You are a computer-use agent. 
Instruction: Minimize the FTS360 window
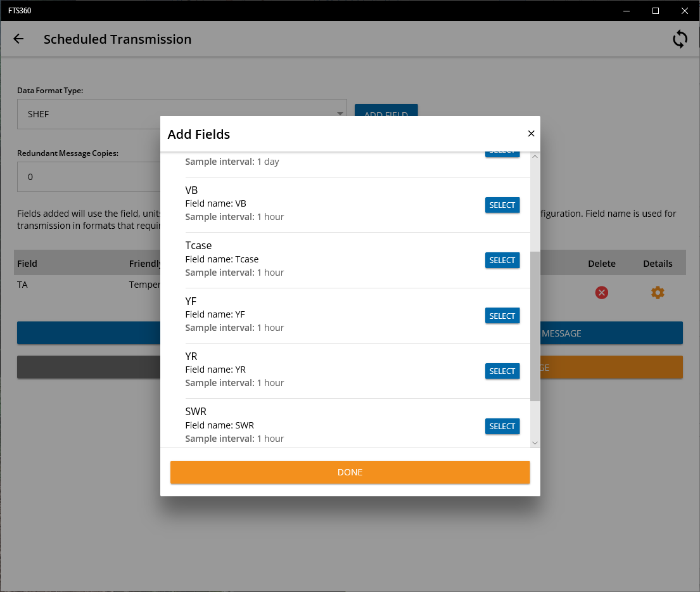627,11
